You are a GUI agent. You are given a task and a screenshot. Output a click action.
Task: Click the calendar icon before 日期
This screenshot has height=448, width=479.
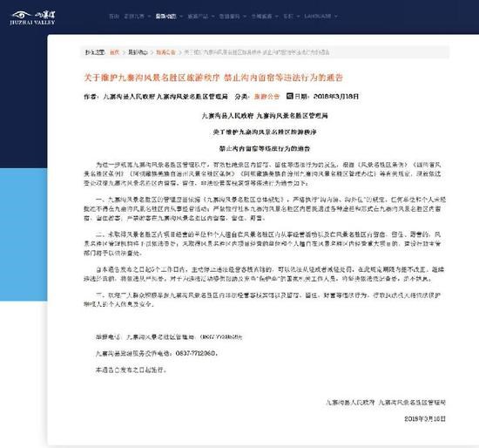290,96
